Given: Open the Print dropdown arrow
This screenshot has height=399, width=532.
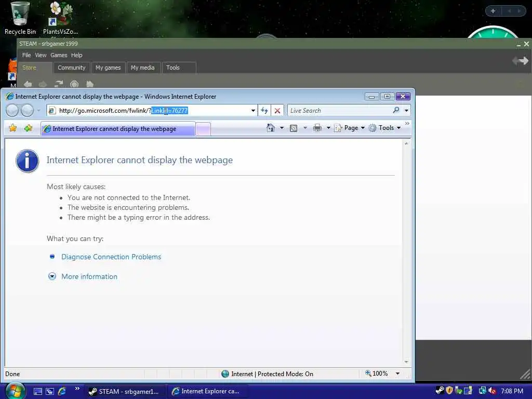Looking at the screenshot, I should [x=328, y=128].
